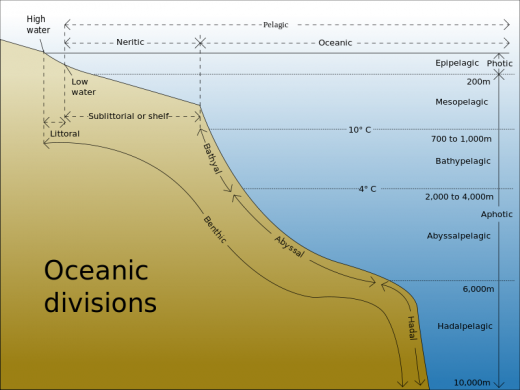Image resolution: width=520 pixels, height=390 pixels.
Task: Click the Pelagic label at top
Action: coord(276,25)
